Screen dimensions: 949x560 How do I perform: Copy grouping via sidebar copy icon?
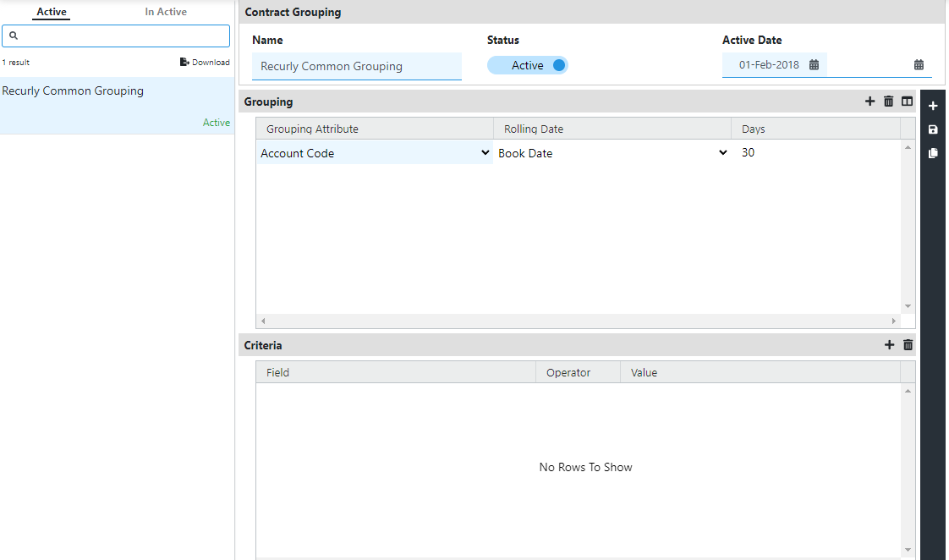(x=933, y=153)
